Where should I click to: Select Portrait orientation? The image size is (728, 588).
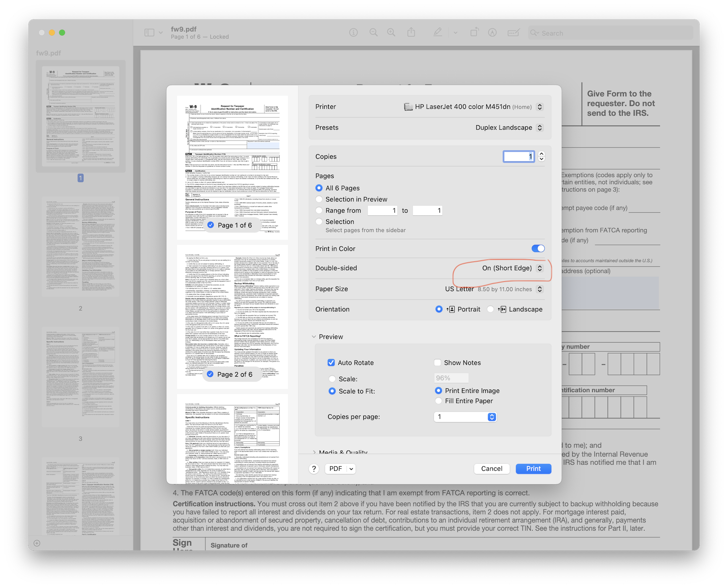pos(439,309)
